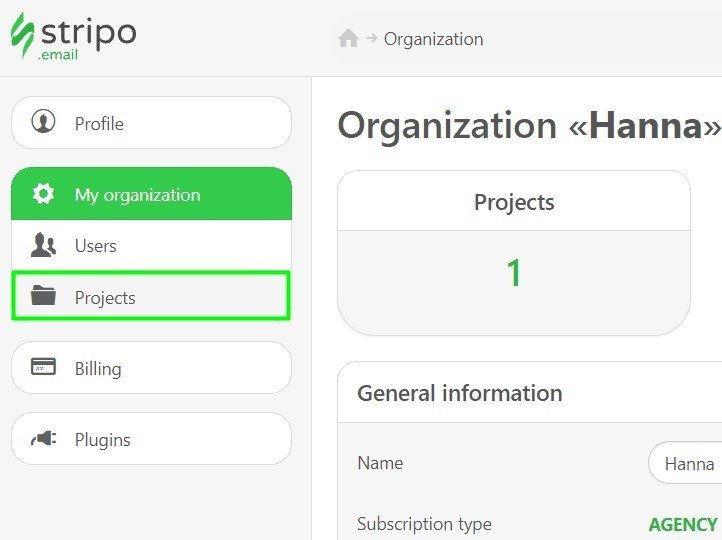This screenshot has width=722, height=540.
Task: Open the highlighted Projects menu label
Action: click(x=105, y=298)
